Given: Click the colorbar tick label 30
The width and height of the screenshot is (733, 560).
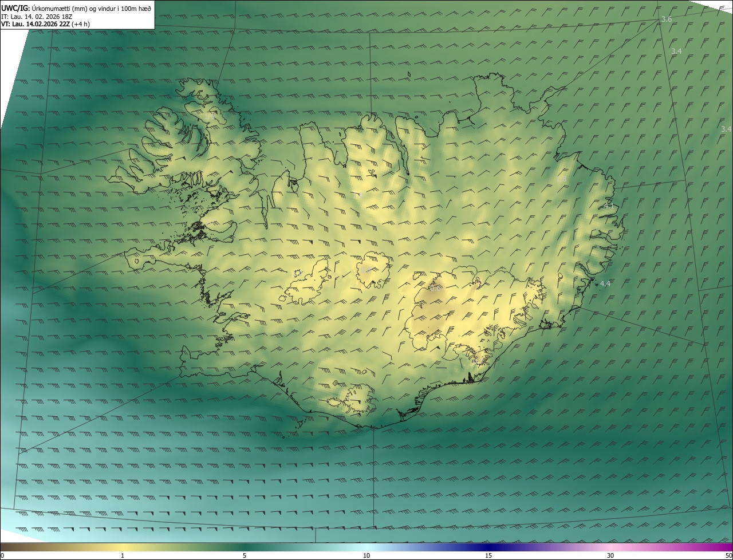Looking at the screenshot, I should [x=610, y=555].
